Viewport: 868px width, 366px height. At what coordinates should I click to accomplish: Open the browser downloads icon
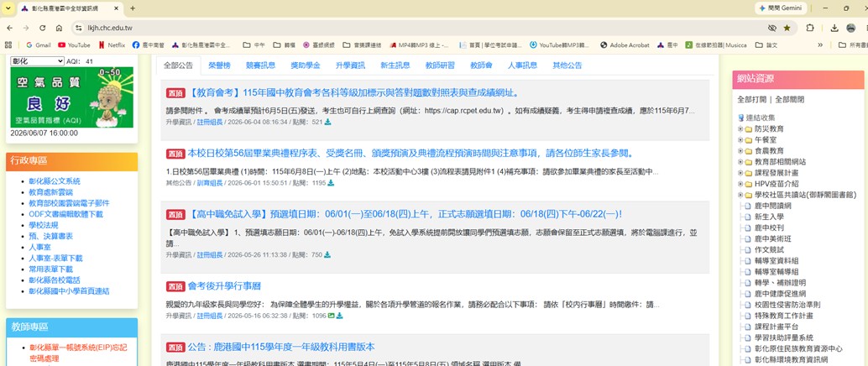[x=834, y=28]
